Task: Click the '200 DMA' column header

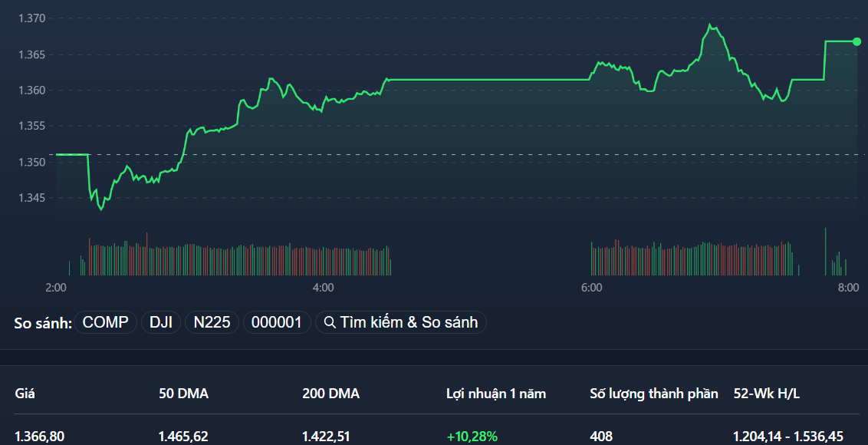Action: (331, 393)
